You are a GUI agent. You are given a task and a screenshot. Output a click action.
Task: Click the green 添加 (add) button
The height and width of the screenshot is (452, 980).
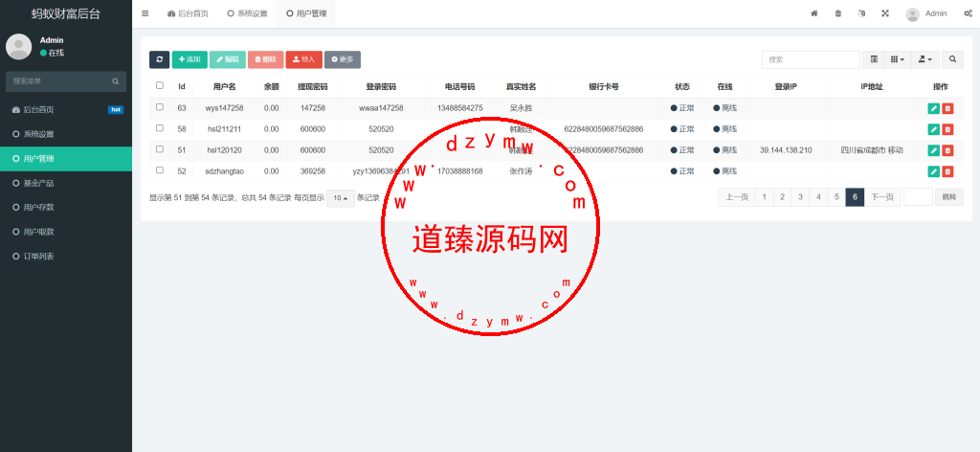[189, 59]
